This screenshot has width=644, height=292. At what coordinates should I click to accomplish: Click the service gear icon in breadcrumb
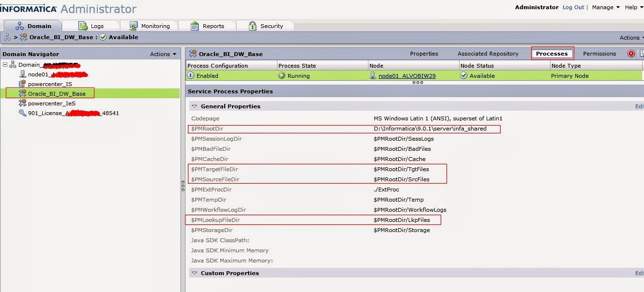point(24,37)
